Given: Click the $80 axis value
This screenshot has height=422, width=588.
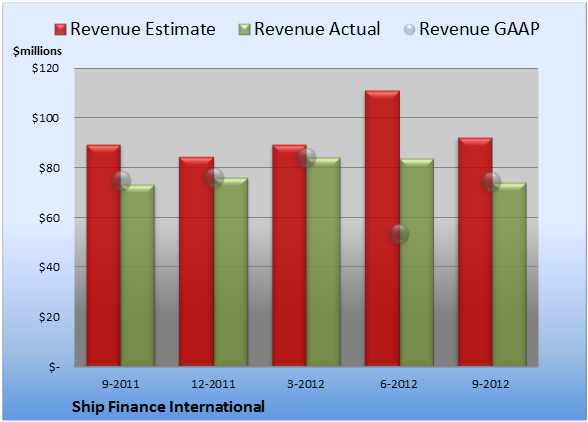Looking at the screenshot, I should point(49,168).
